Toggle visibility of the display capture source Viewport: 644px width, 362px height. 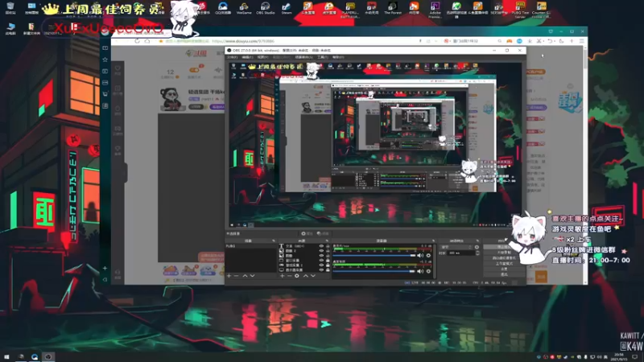[x=321, y=270]
